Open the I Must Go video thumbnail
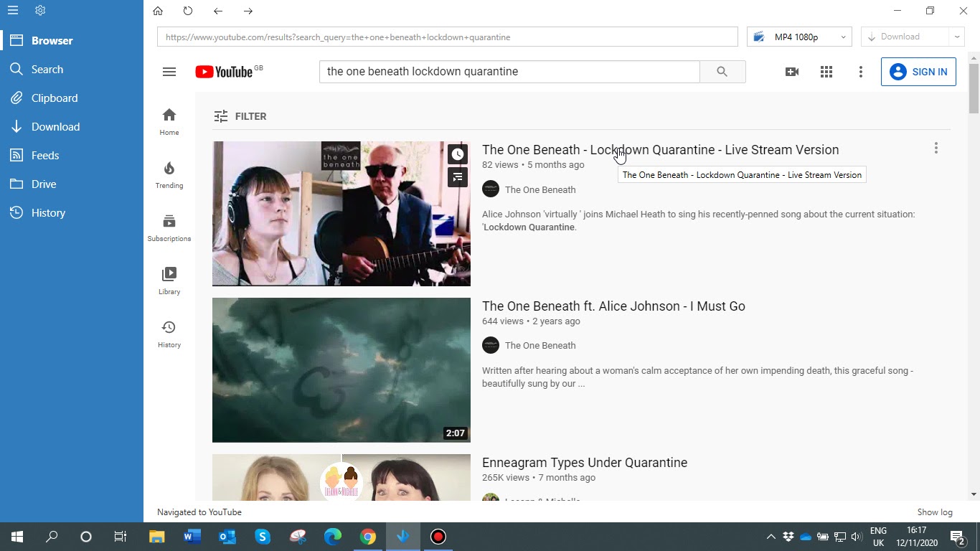The height and width of the screenshot is (551, 980). [341, 370]
